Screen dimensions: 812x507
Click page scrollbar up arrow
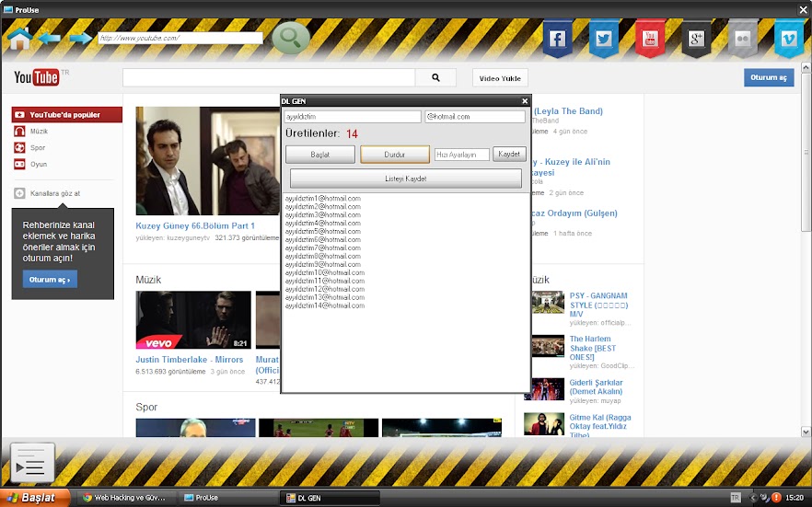[x=806, y=67]
